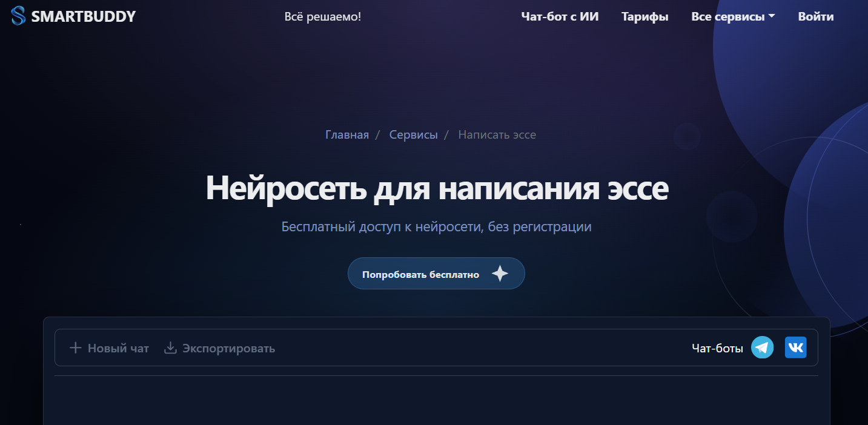Viewport: 868px width, 425px height.
Task: Click the SmartBuddy S logo icon
Action: (x=19, y=16)
